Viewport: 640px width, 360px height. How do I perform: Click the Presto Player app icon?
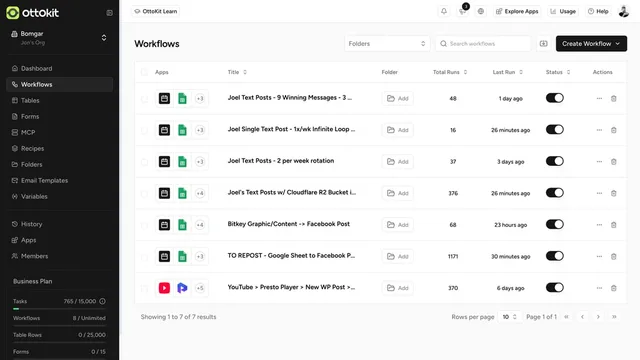click(x=182, y=288)
